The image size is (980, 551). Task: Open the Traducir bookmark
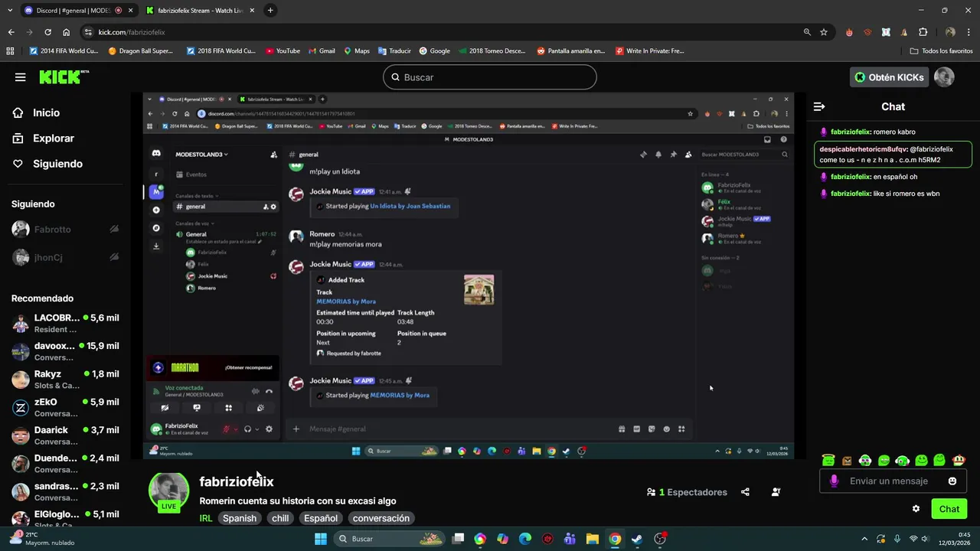(x=394, y=51)
